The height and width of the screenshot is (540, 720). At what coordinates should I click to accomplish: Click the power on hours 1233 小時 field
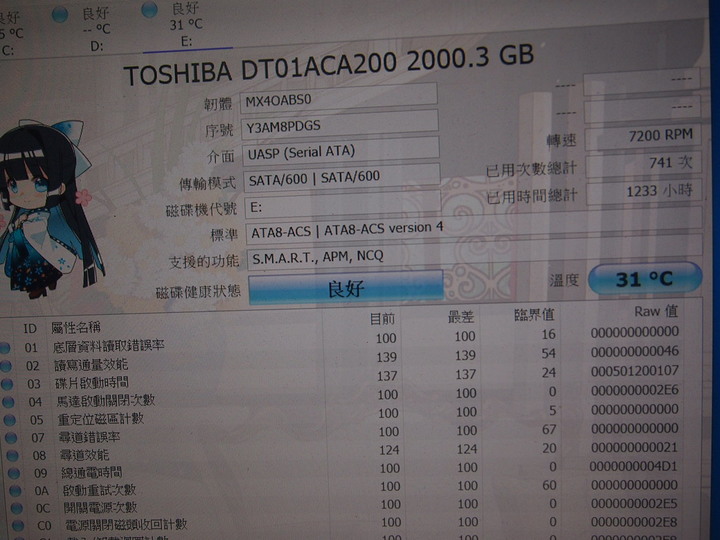[644, 191]
